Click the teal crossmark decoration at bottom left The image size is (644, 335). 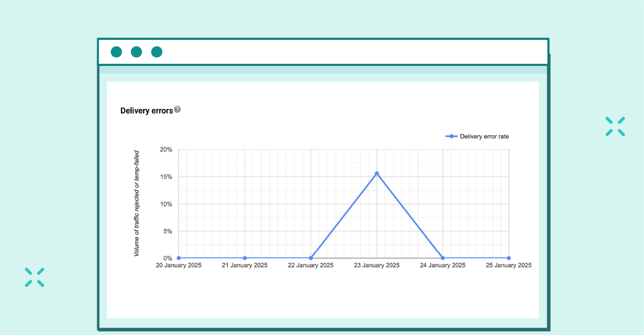(x=34, y=277)
